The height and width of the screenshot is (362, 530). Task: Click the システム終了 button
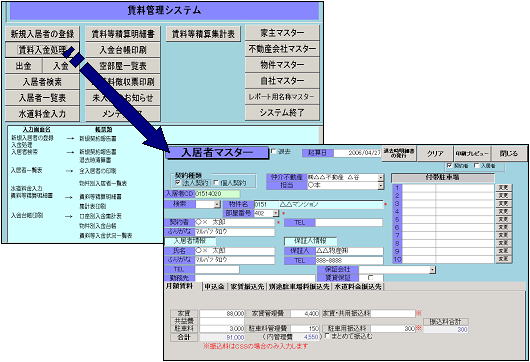282,113
